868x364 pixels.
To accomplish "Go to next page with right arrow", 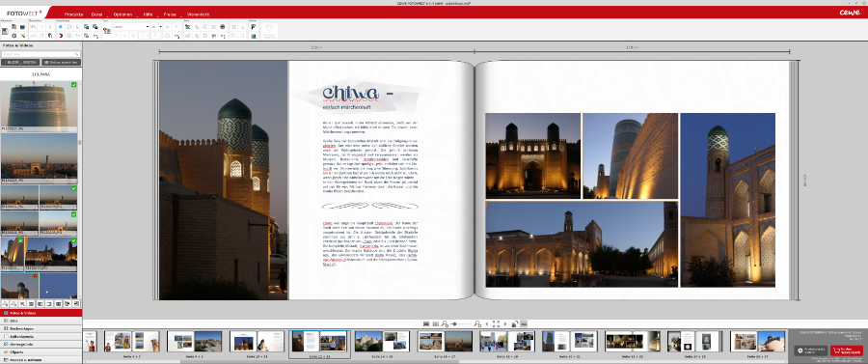I will 505,323.
